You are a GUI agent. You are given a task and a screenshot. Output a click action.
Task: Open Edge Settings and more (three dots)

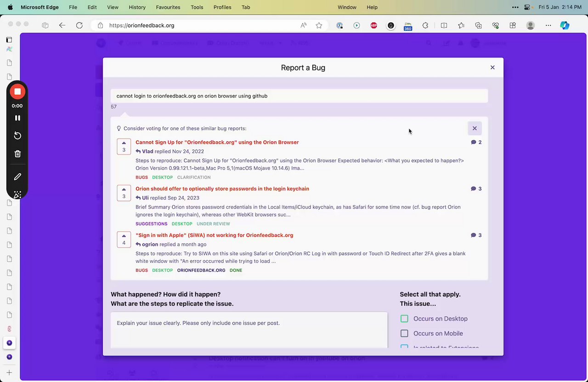548,26
